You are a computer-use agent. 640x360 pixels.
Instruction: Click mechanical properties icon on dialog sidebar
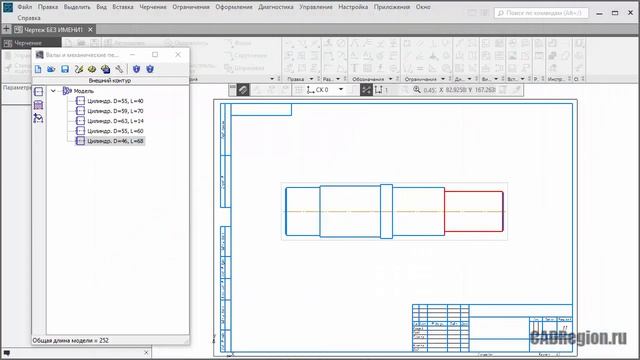[x=38, y=118]
